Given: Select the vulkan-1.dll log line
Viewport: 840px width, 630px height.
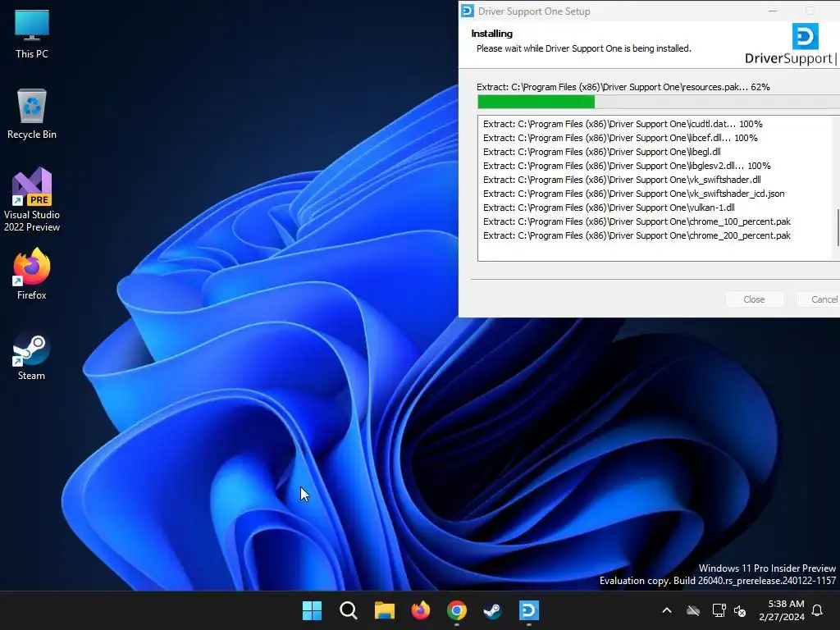Looking at the screenshot, I should [609, 208].
